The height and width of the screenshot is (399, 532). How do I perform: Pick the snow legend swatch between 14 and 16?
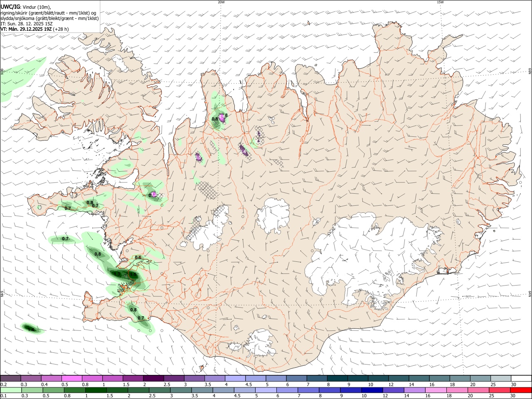click(419, 378)
